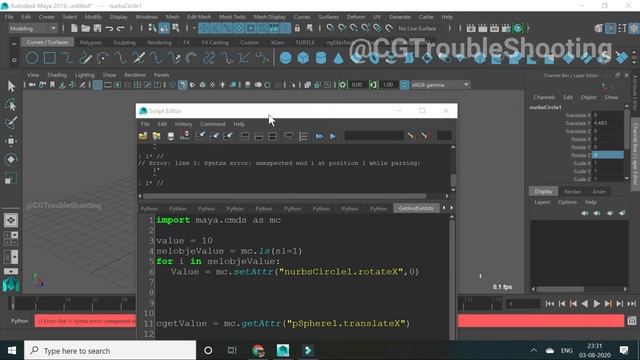Open the Modeling menu set dropdown

[33, 28]
